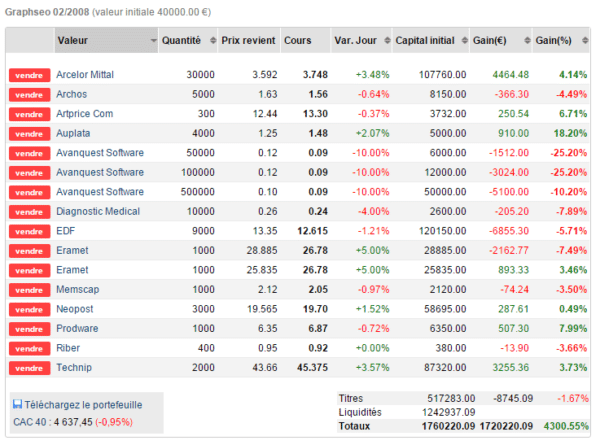Click vendre for Artprice Com
Viewport: 600px width, 445px height.
(x=29, y=114)
